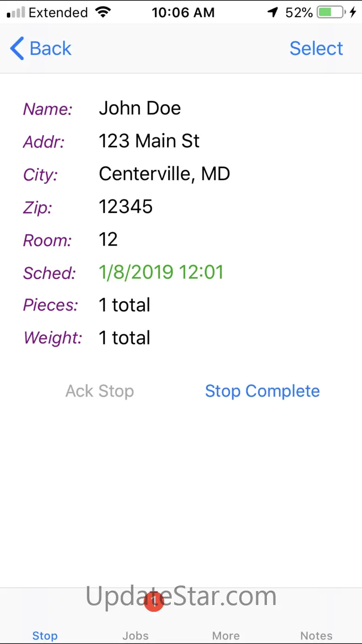This screenshot has width=362, height=644.
Task: Tap Stop Complete button
Action: [x=262, y=391]
